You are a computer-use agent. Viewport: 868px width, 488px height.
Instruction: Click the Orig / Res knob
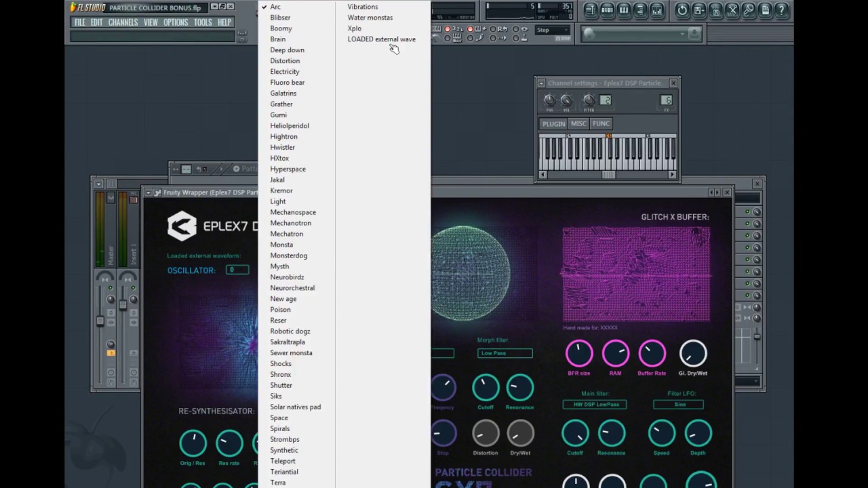[193, 443]
